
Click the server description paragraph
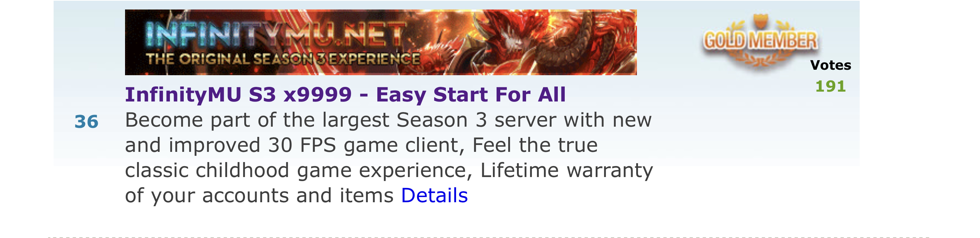click(x=389, y=158)
